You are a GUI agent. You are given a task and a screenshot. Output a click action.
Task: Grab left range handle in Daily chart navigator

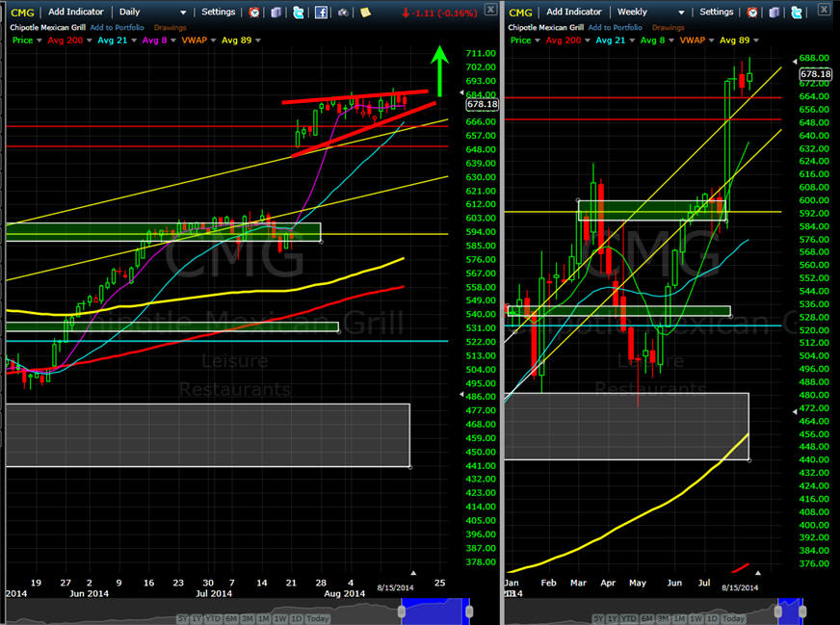pos(402,612)
